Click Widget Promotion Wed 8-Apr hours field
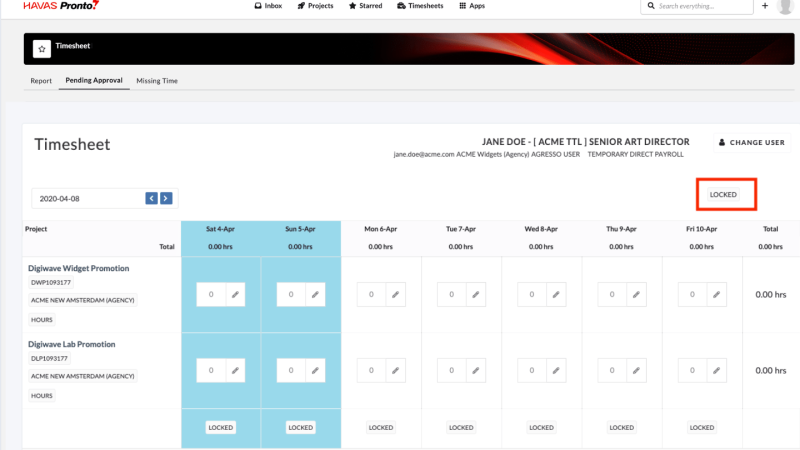 coord(532,294)
